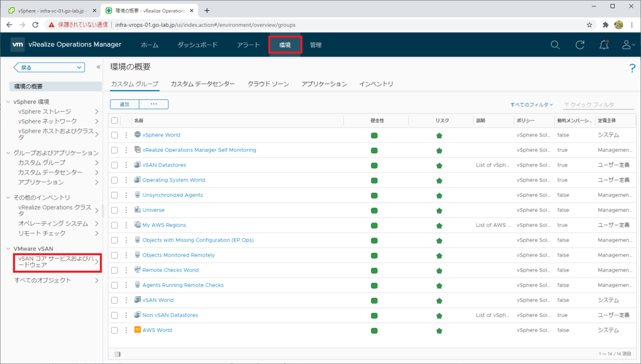Image resolution: width=641 pixels, height=364 pixels.
Task: Click the globe icon beside vSphere World
Action: pyautogui.click(x=137, y=134)
